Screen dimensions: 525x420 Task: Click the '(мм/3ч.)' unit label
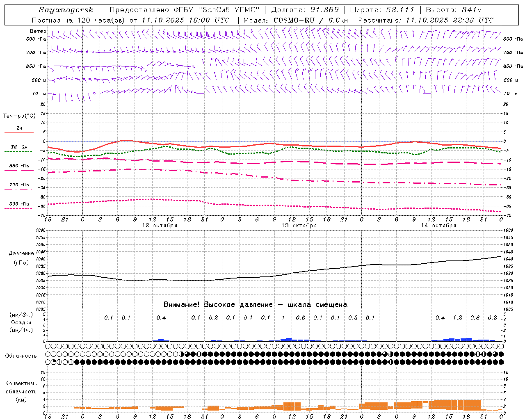pos(21,315)
